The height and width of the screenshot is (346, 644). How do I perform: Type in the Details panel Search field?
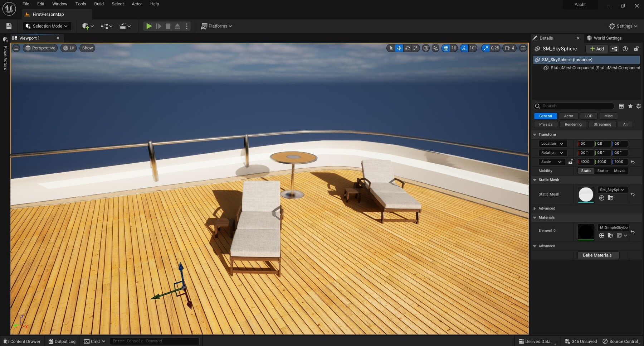click(x=572, y=106)
